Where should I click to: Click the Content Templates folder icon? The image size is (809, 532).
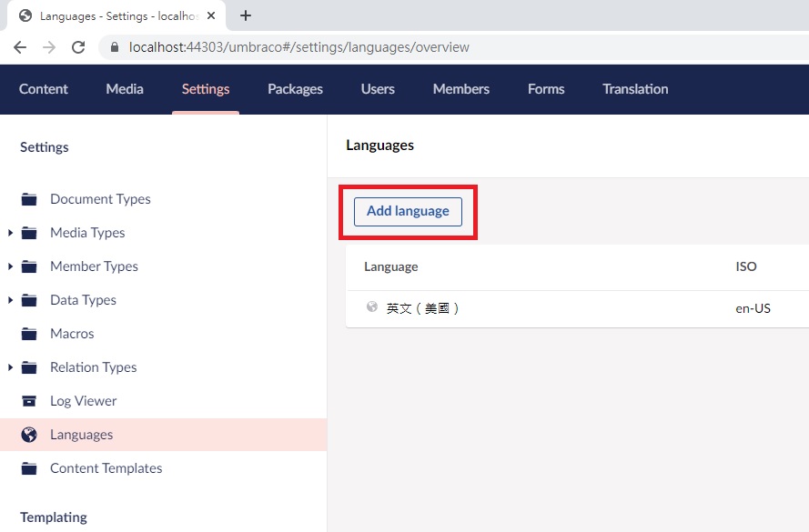(29, 468)
